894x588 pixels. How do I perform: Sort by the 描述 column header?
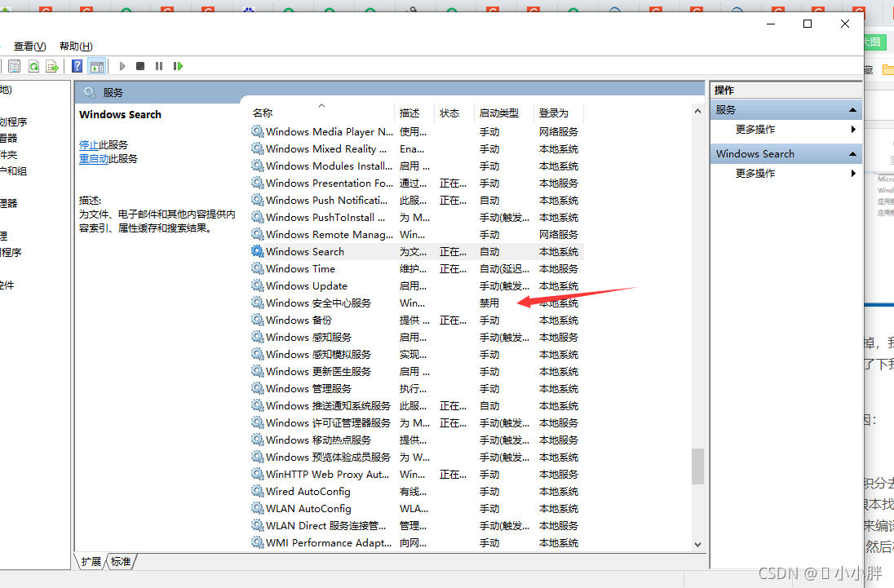(414, 113)
